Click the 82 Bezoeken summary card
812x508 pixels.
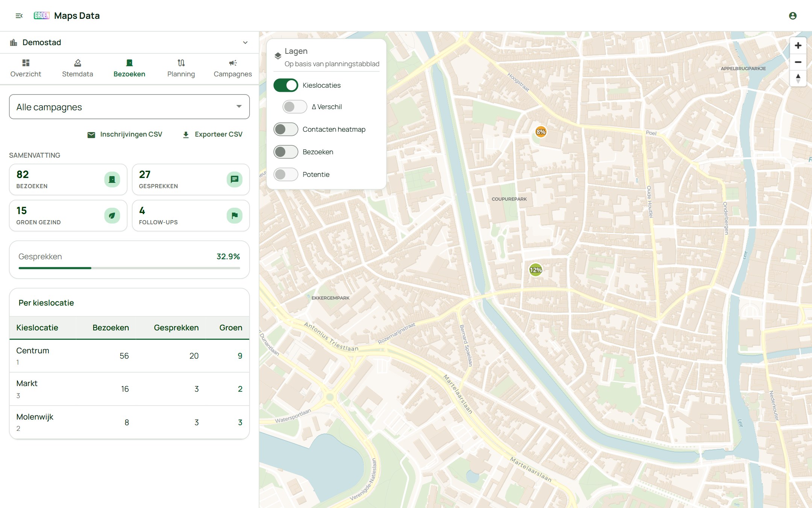tap(68, 179)
